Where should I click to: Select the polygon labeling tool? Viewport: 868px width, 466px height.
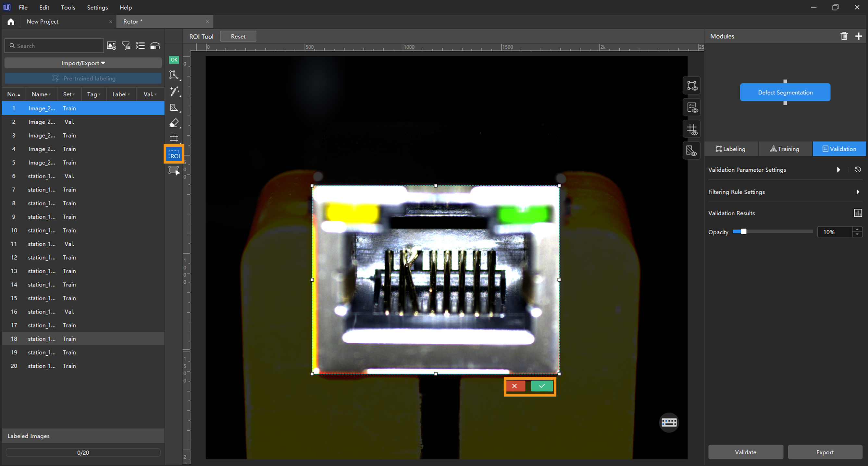tap(174, 74)
